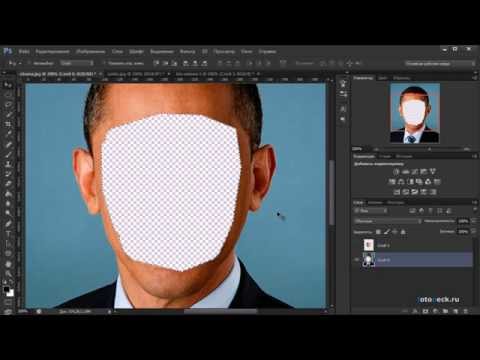Open the layer blending mode dropdown

tap(388, 221)
